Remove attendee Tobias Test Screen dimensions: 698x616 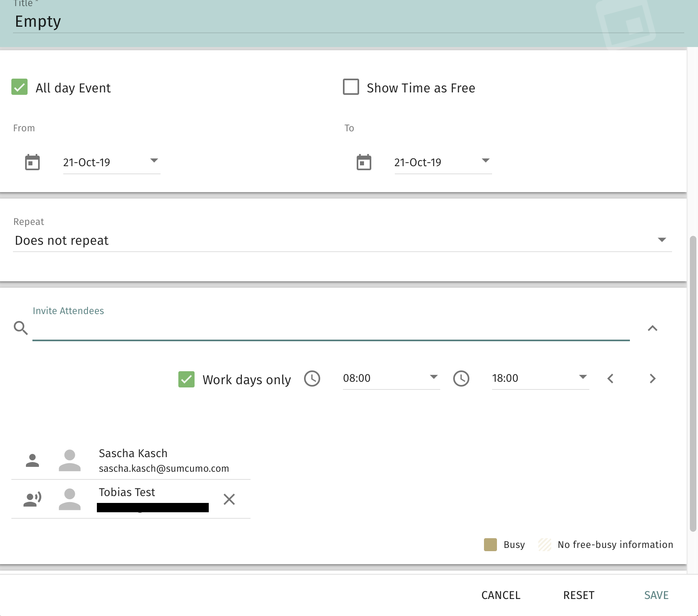229,499
